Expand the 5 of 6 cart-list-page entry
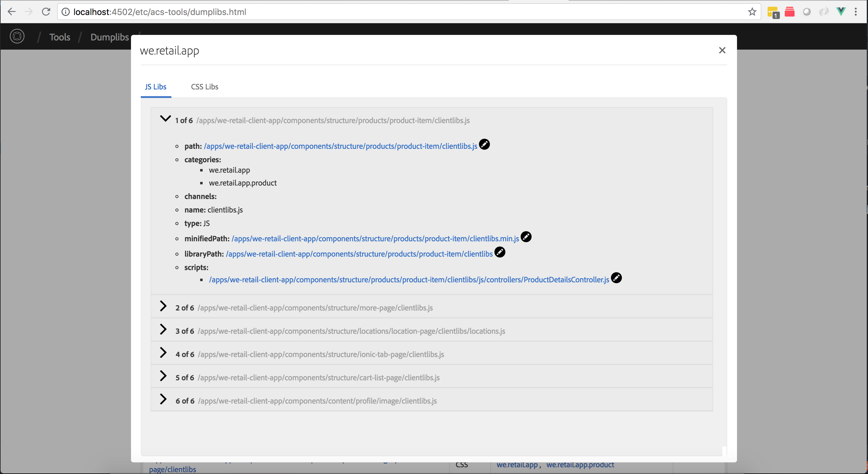The height and width of the screenshot is (474, 868). [x=163, y=376]
